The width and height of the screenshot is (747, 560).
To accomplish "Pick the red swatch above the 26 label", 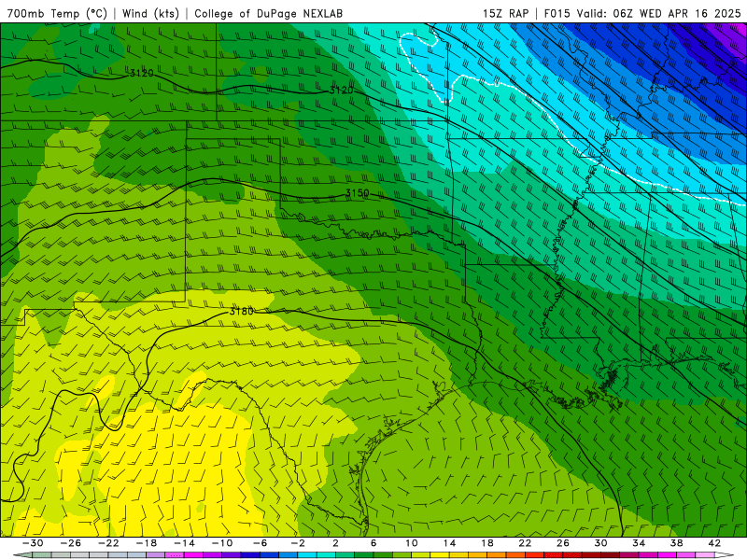I will pos(554,555).
